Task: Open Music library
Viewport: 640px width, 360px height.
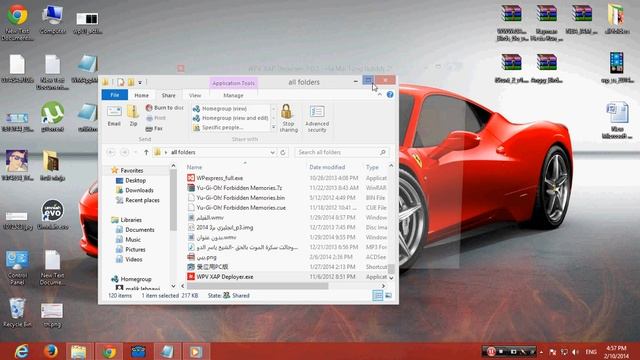Action: 128,240
